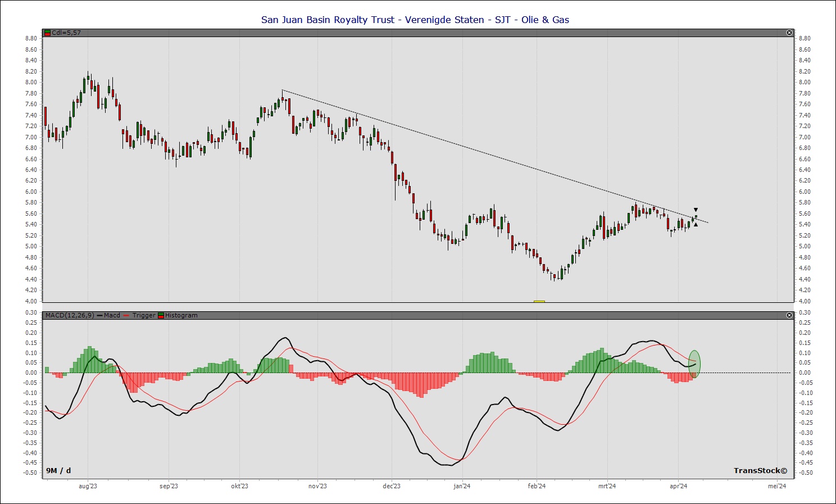Image resolution: width=836 pixels, height=504 pixels.
Task: Click the nov'23 date axis label
Action: coord(317,486)
